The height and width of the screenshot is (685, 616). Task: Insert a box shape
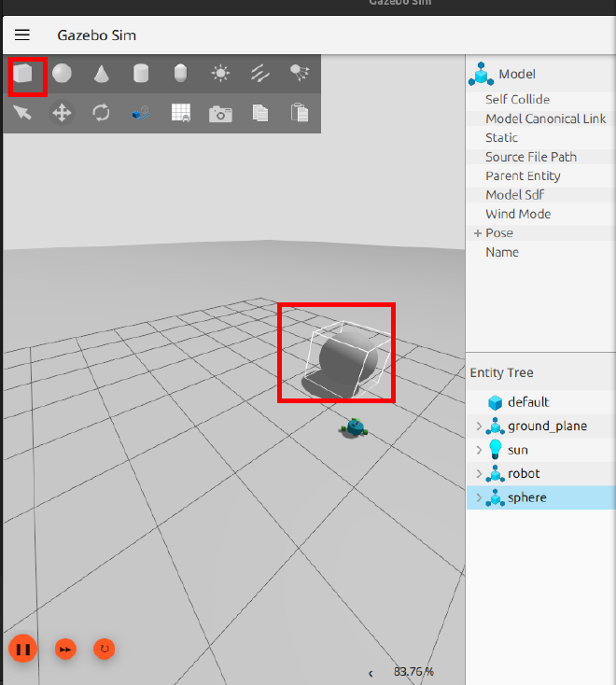click(22, 74)
